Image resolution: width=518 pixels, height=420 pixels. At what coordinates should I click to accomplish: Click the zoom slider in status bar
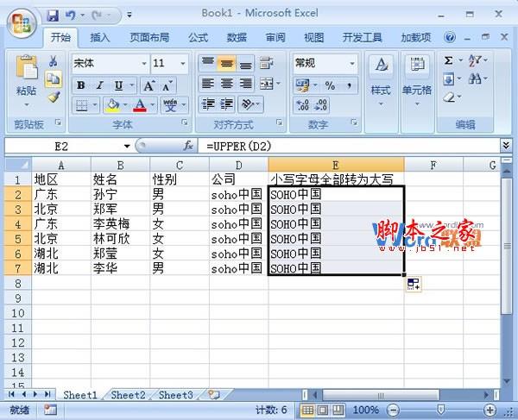click(x=440, y=410)
